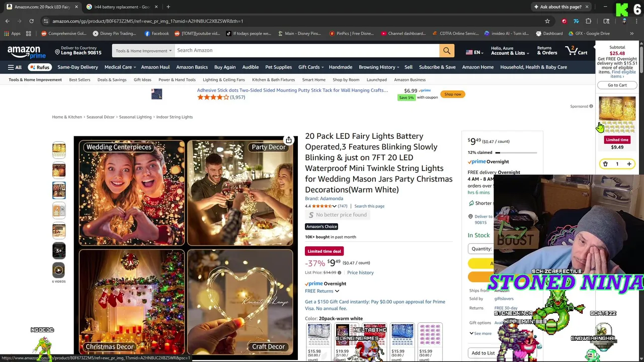Open Power & Hand Tools category

[177, 80]
